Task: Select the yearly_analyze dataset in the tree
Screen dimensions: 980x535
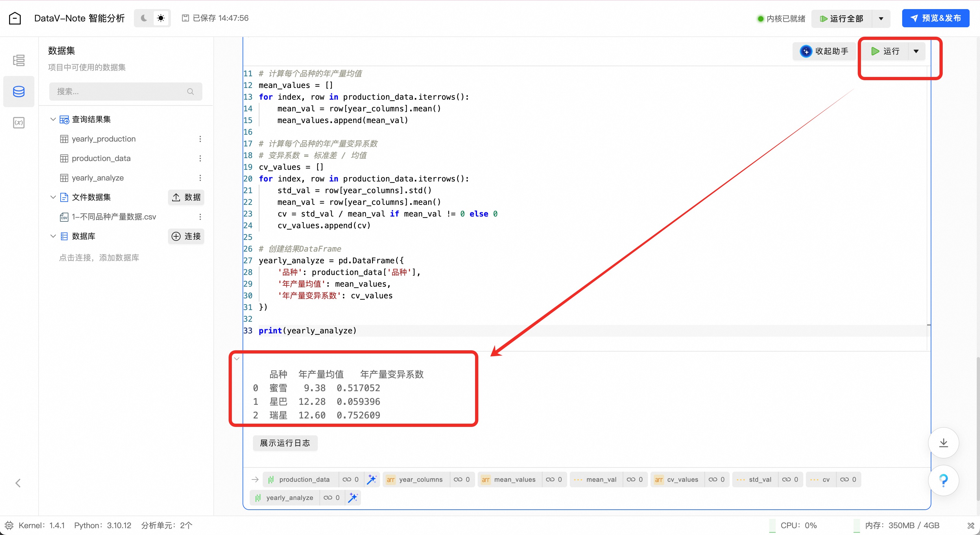Action: click(x=97, y=178)
